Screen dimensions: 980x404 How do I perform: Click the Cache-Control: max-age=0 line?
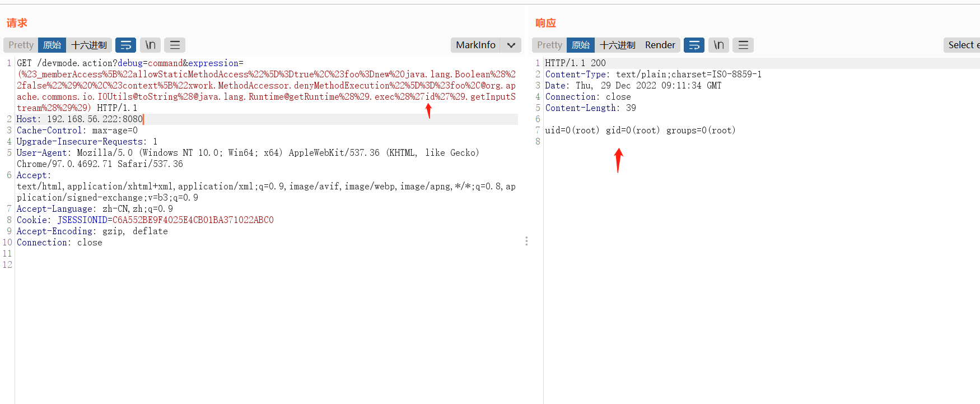coord(77,130)
